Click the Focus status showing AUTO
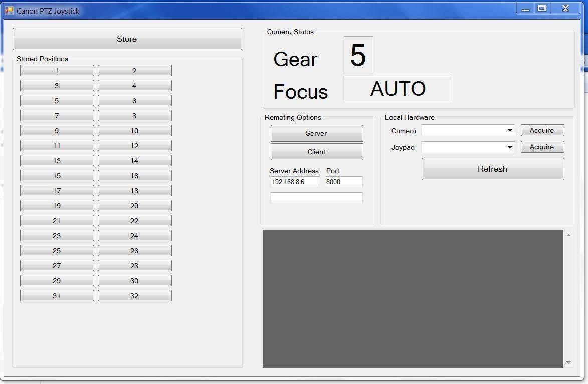Image resolution: width=588 pixels, height=384 pixels. coord(398,89)
